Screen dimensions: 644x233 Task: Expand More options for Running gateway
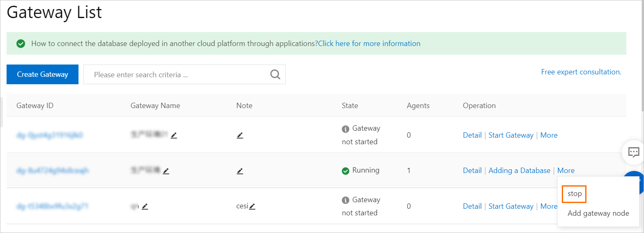tap(566, 171)
